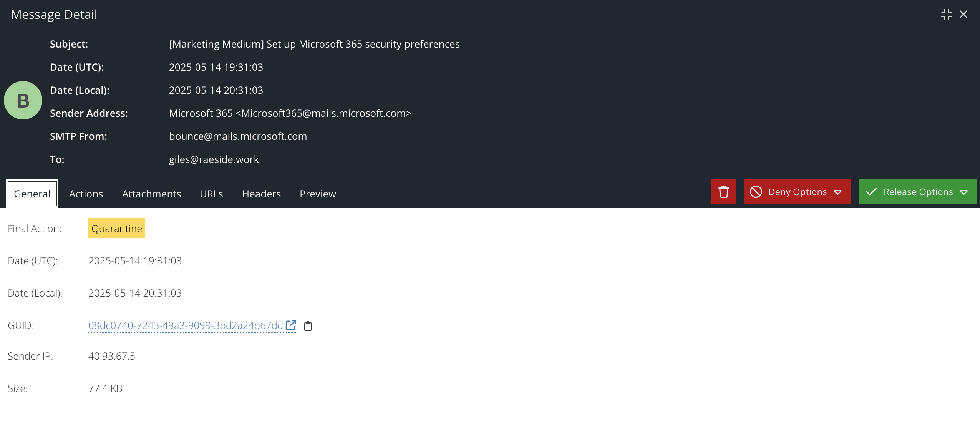Select the General tab
Image resolution: width=980 pixels, height=438 pixels.
point(32,194)
